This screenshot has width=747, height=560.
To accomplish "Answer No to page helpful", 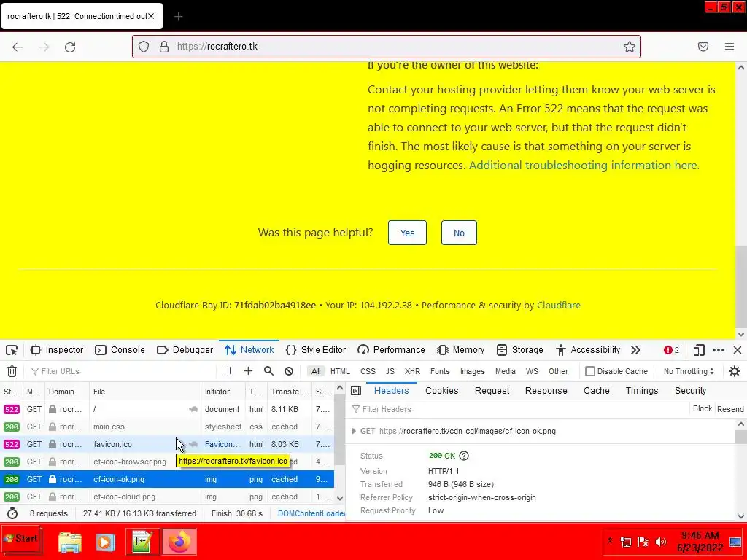I will pyautogui.click(x=459, y=233).
